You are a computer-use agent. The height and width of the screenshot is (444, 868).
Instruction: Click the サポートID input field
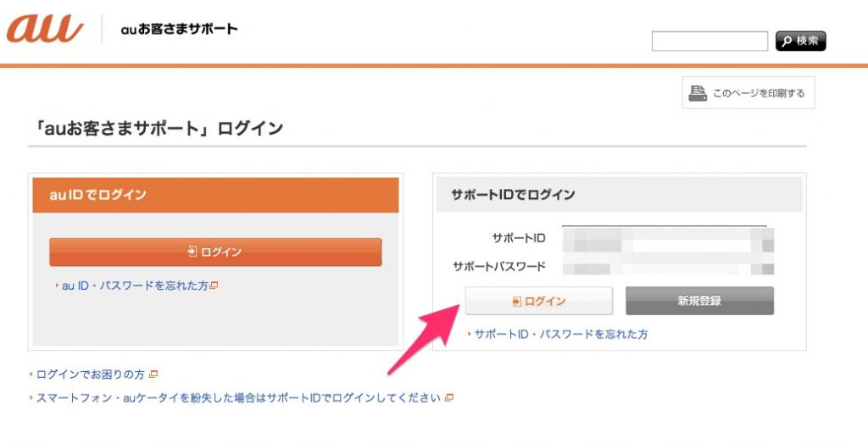coord(668,239)
